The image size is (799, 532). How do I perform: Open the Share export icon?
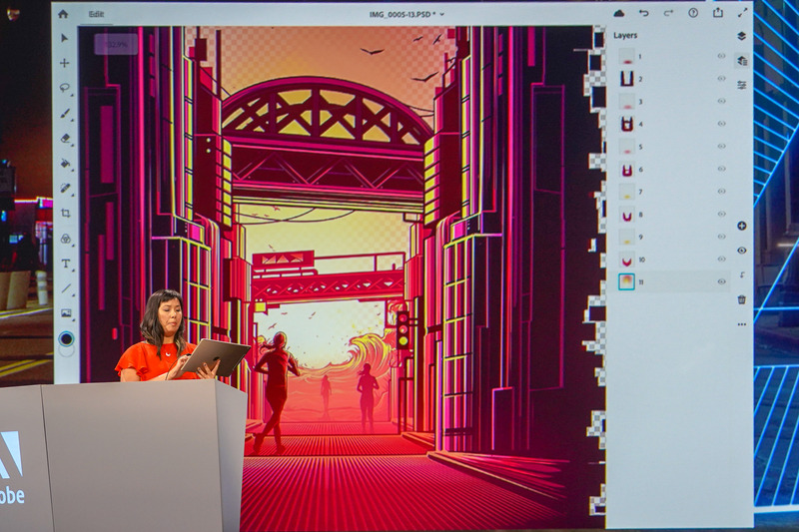click(x=718, y=13)
